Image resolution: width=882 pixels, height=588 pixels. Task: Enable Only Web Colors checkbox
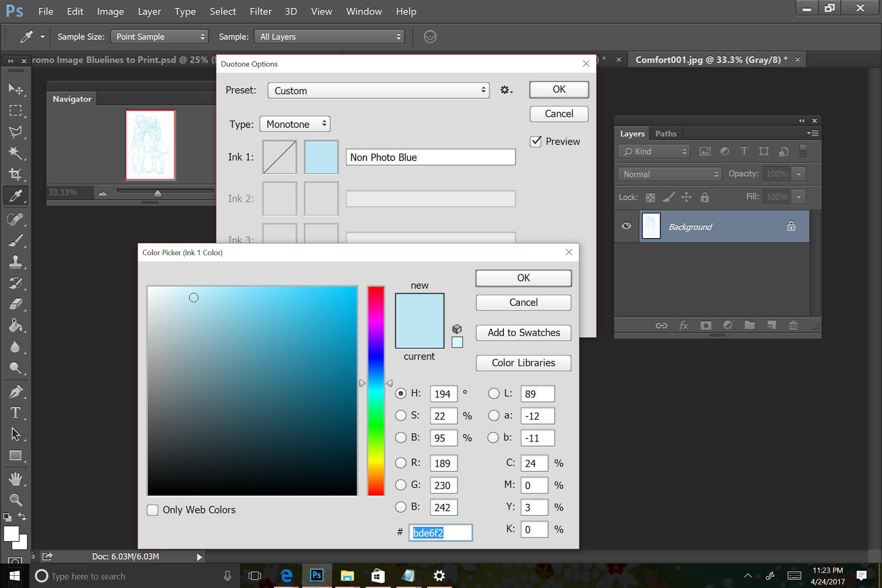(153, 510)
